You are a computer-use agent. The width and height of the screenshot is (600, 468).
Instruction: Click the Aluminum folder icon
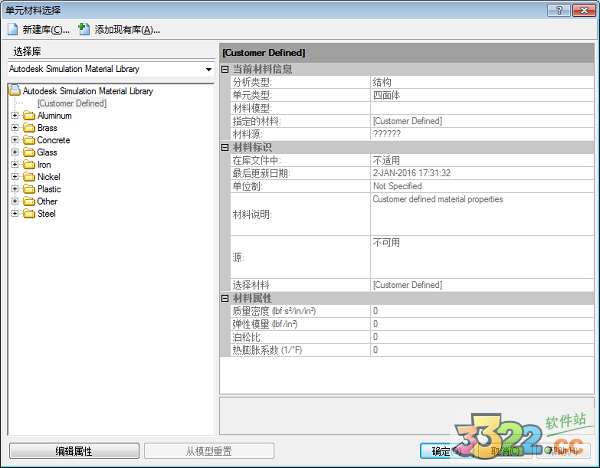coord(29,116)
